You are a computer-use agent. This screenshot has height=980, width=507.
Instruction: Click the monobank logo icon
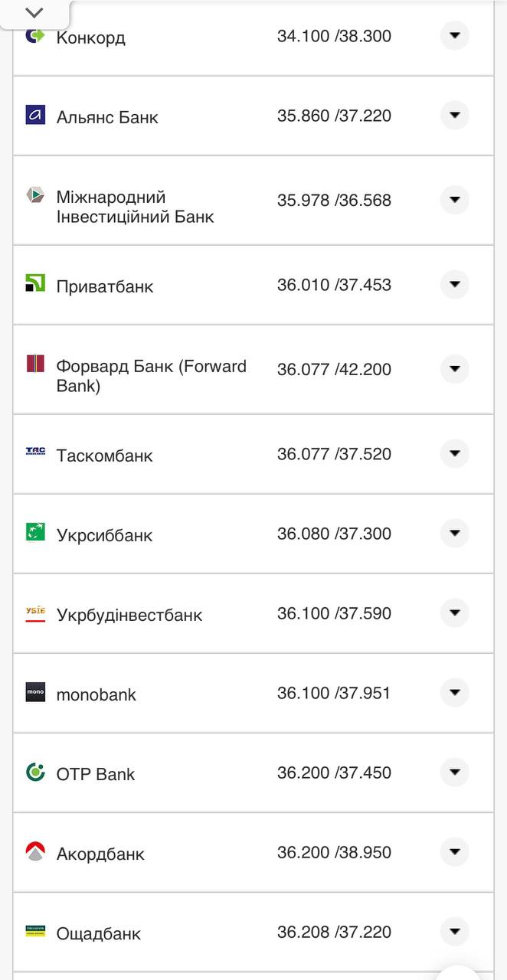pyautogui.click(x=35, y=692)
